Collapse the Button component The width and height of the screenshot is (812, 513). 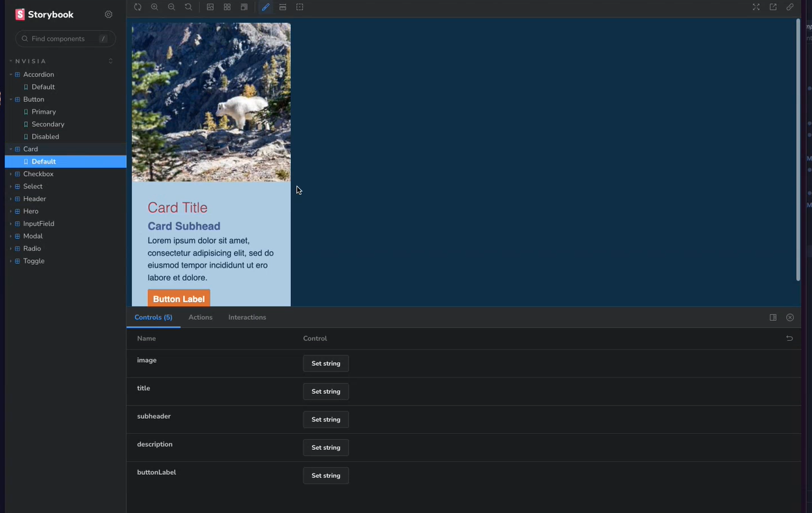[x=33, y=99]
